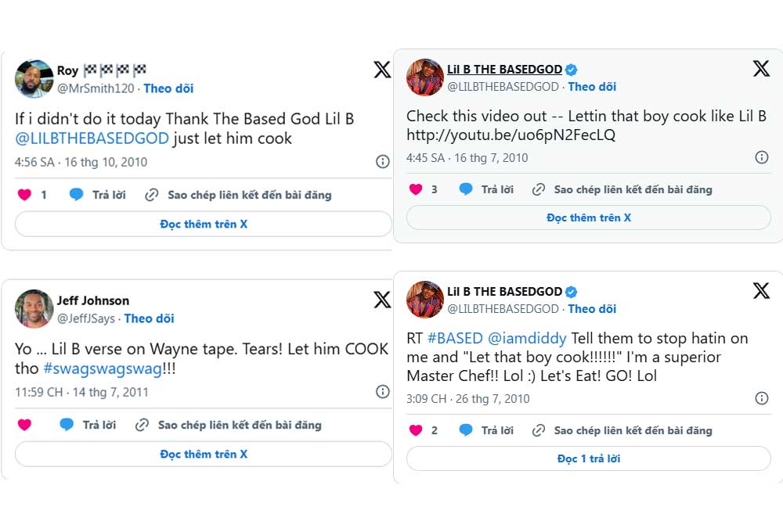Like Jeff Johnson's Wayne tape tweet

(x=24, y=425)
